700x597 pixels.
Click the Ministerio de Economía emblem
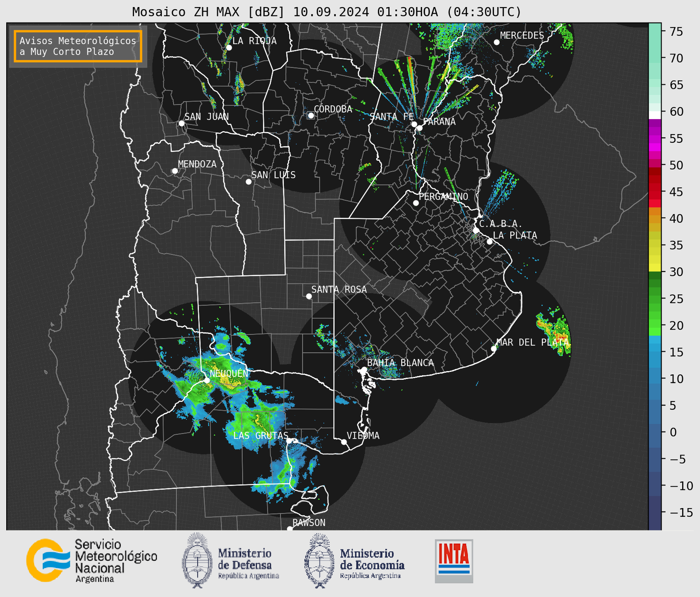(x=318, y=560)
